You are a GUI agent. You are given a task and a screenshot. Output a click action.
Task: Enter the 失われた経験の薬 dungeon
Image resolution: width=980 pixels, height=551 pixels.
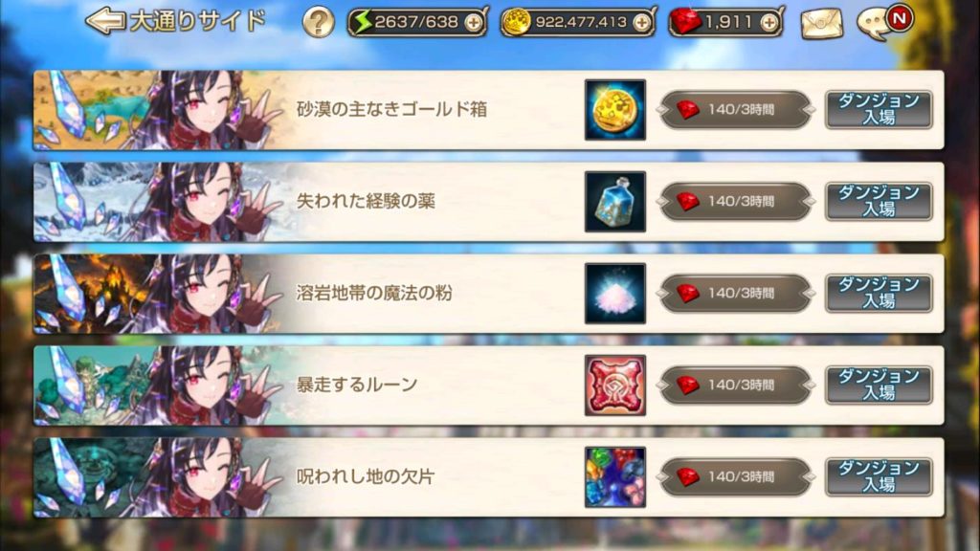point(879,201)
